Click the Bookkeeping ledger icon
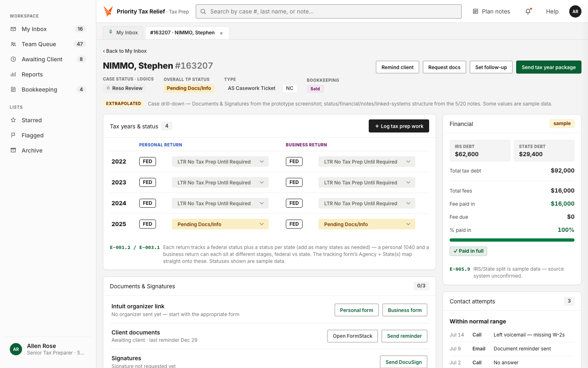Viewport: 588px width, 368px height. (13, 90)
